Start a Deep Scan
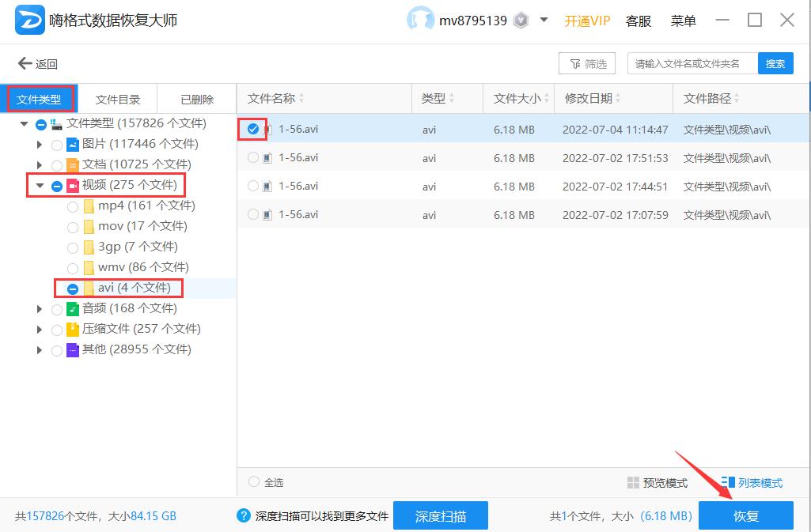This screenshot has height=532, width=811. [440, 516]
